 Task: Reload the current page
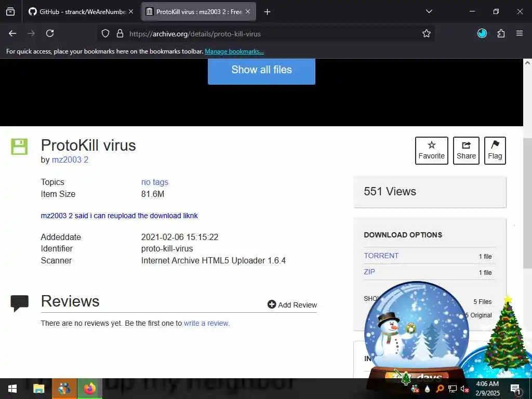[50, 33]
